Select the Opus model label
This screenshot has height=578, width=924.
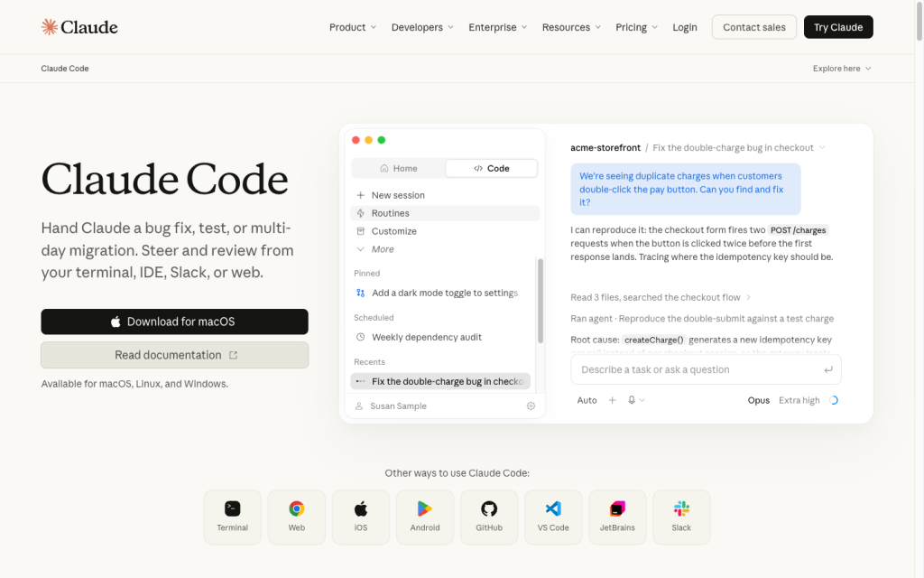[758, 400]
